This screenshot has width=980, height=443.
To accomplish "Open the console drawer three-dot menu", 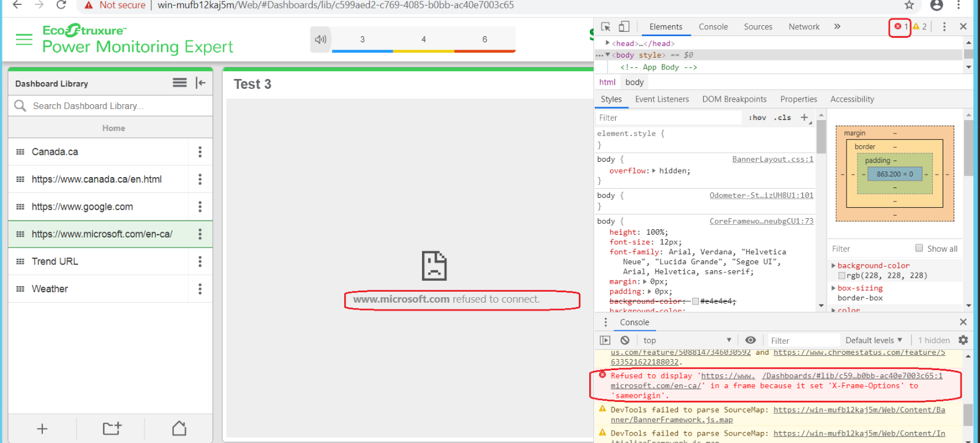I will point(606,322).
